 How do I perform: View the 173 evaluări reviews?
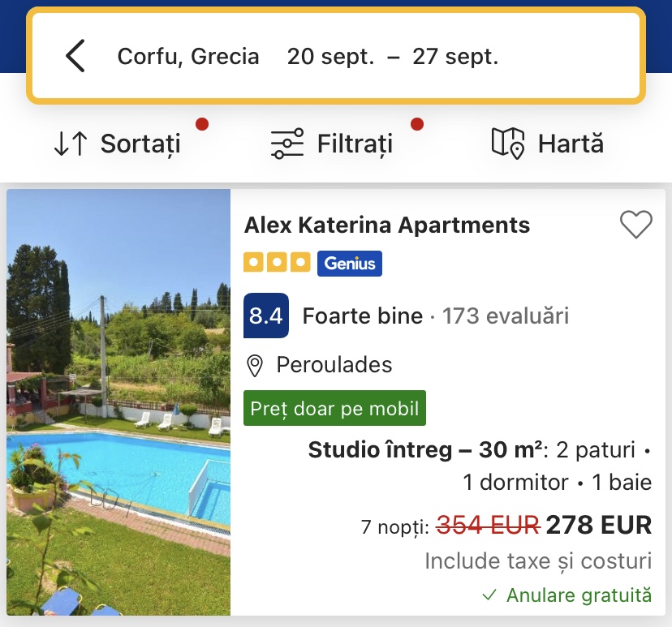click(506, 316)
